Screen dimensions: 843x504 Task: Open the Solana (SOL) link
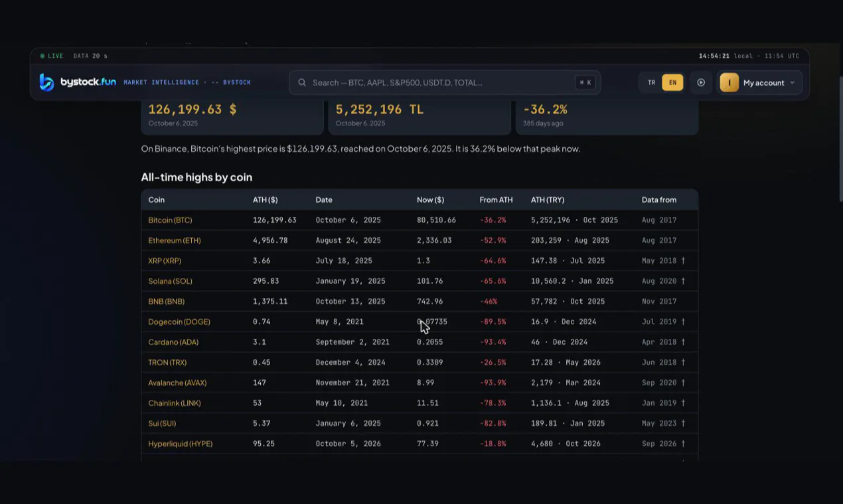(x=170, y=281)
